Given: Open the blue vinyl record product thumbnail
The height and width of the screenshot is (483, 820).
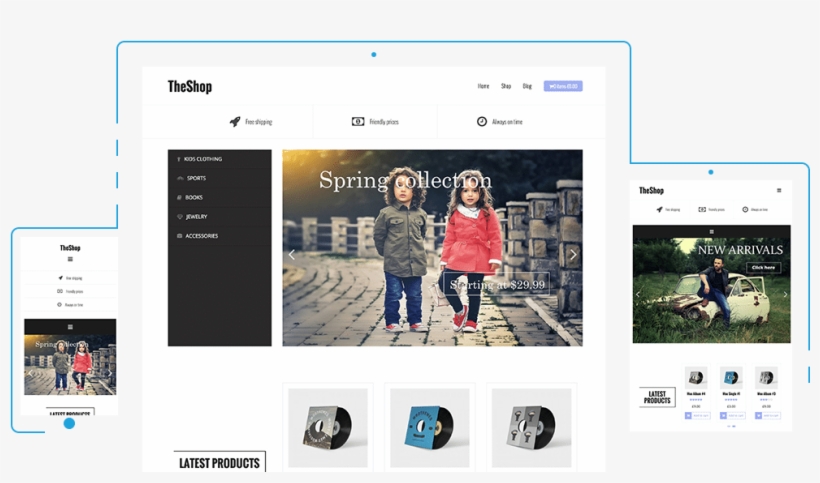Looking at the screenshot, I should [430, 428].
